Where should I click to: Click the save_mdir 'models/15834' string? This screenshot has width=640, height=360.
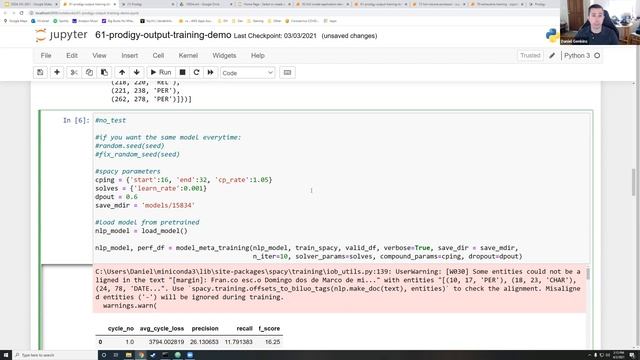168,205
